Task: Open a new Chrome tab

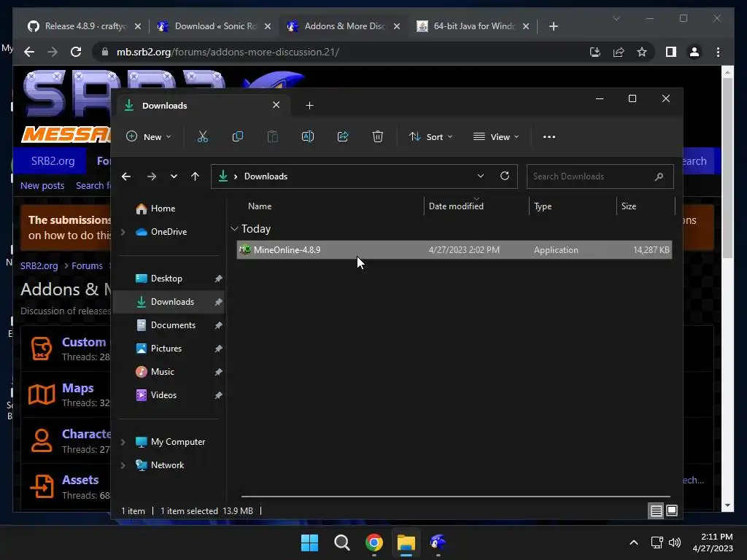Action: coord(553,26)
